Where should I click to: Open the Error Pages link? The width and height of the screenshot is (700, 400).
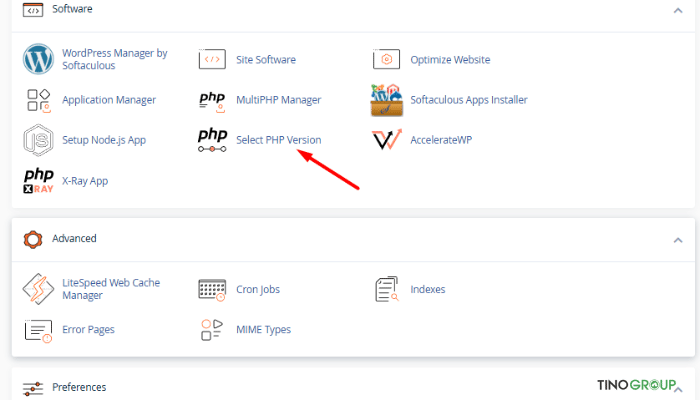pyautogui.click(x=88, y=329)
